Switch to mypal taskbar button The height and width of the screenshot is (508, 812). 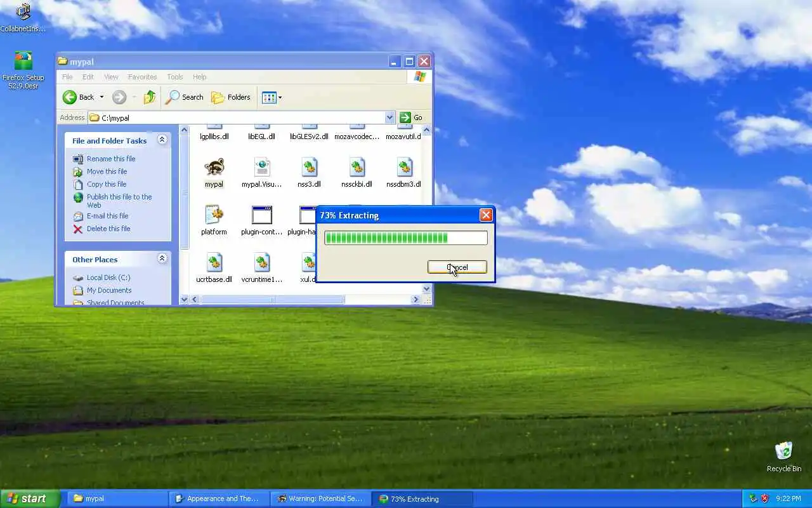[117, 498]
